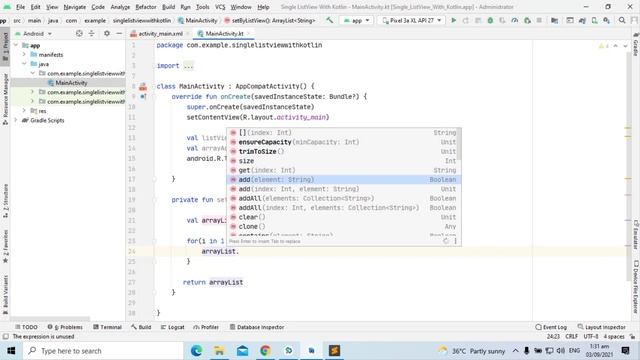Image resolution: width=640 pixels, height=360 pixels.
Task: Select the ensureCapacity completion suggestion
Action: (x=343, y=142)
